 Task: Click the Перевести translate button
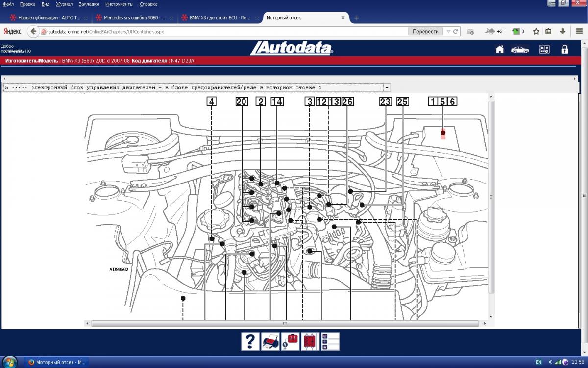[x=425, y=31]
